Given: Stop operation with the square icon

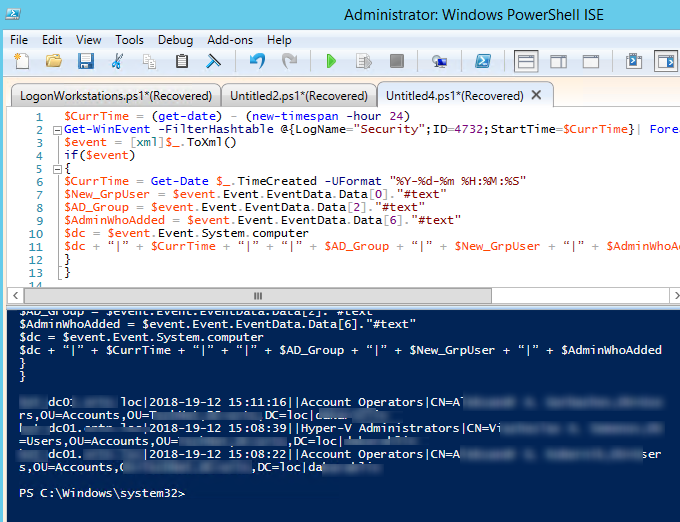Looking at the screenshot, I should 396,61.
